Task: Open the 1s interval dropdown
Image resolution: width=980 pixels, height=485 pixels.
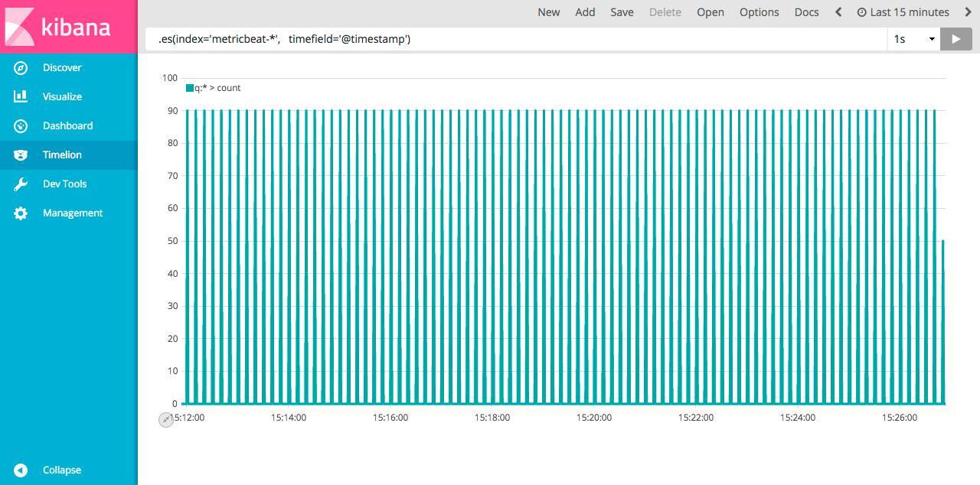Action: [x=914, y=39]
